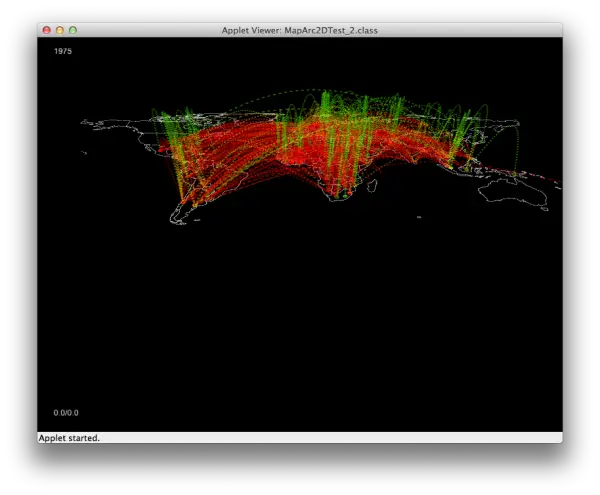Click the Madagascar island outline
The image size is (600, 495).
[x=372, y=186]
